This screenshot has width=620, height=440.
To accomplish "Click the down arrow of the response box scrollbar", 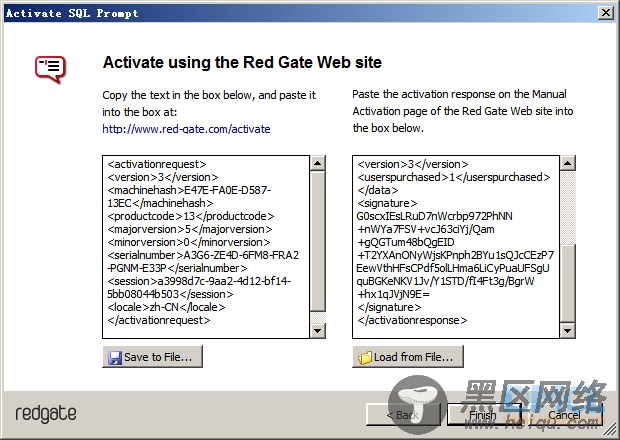I will click(x=568, y=331).
